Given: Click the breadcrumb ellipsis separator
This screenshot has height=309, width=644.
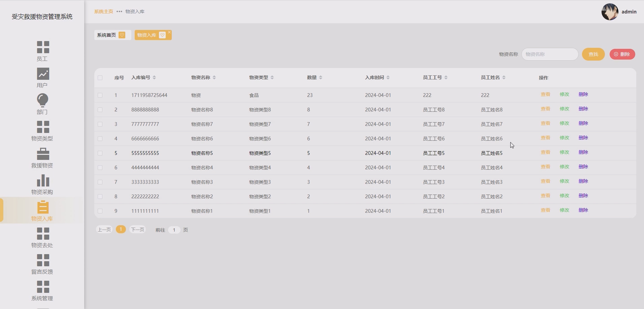Looking at the screenshot, I should (119, 11).
